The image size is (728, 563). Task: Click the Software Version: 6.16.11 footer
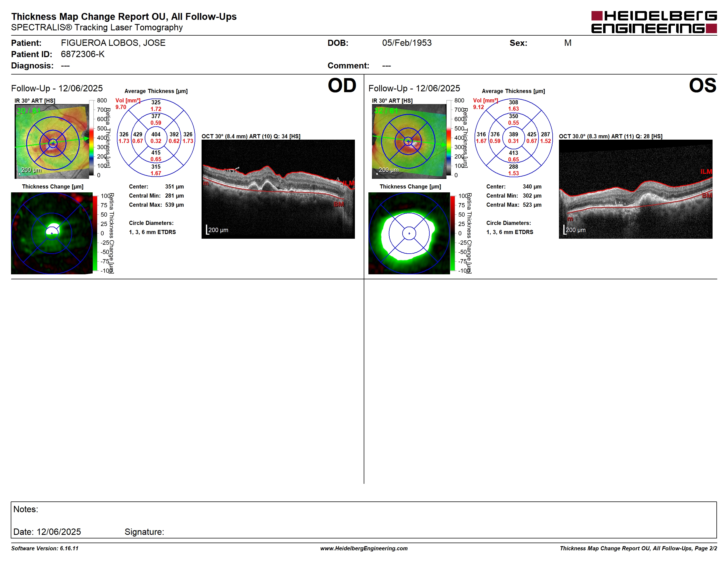pos(45,548)
